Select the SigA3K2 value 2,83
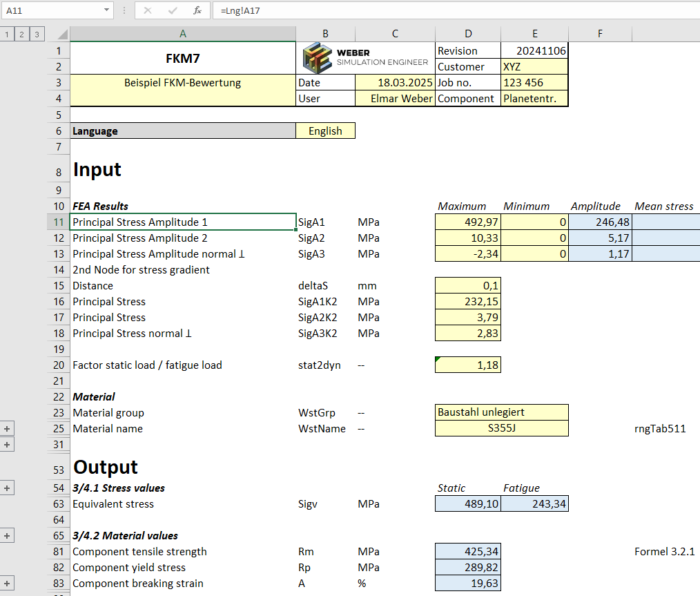This screenshot has height=596, width=700. tap(468, 334)
